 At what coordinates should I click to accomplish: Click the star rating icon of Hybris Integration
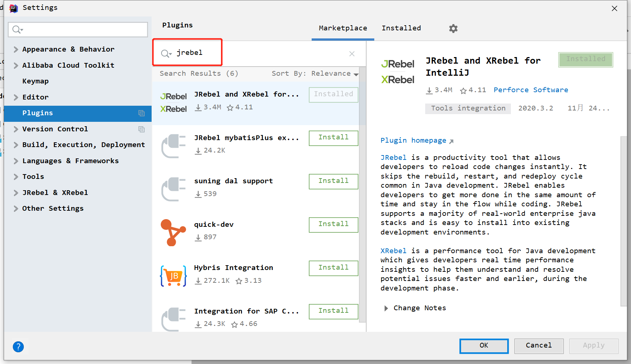point(239,281)
